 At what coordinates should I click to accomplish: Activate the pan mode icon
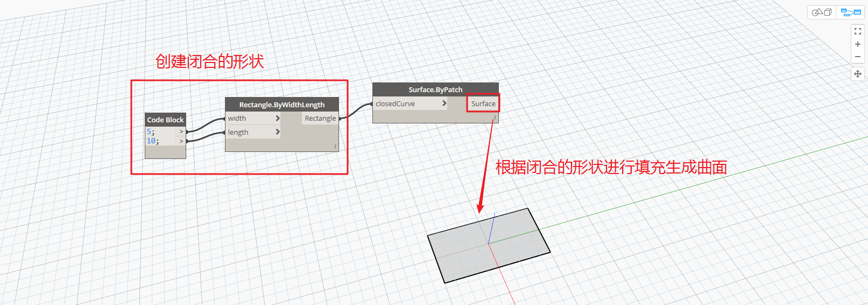coord(858,74)
